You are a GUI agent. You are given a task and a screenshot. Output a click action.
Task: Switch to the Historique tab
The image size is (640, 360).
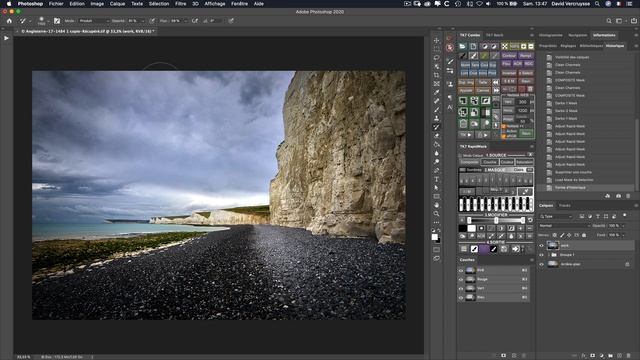point(615,46)
